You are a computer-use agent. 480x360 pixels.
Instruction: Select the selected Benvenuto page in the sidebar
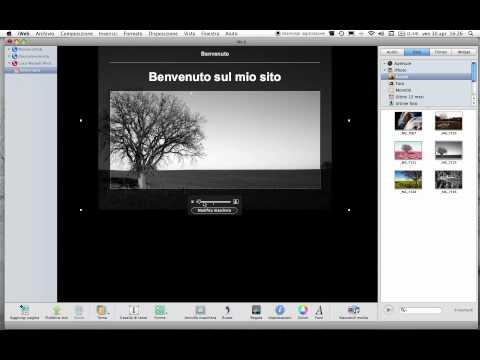coord(30,70)
